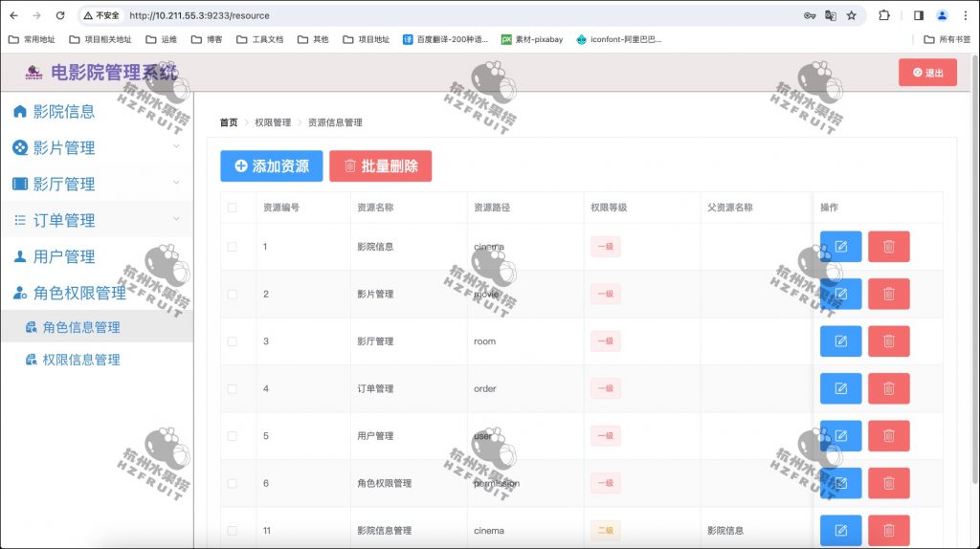The height and width of the screenshot is (549, 980).
Task: Click the cinema system logo icon
Action: coord(33,73)
